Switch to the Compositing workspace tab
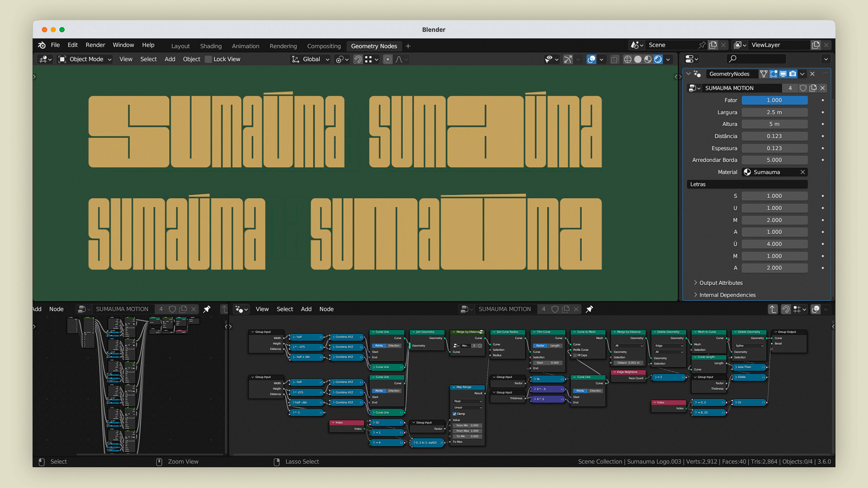 [x=324, y=46]
